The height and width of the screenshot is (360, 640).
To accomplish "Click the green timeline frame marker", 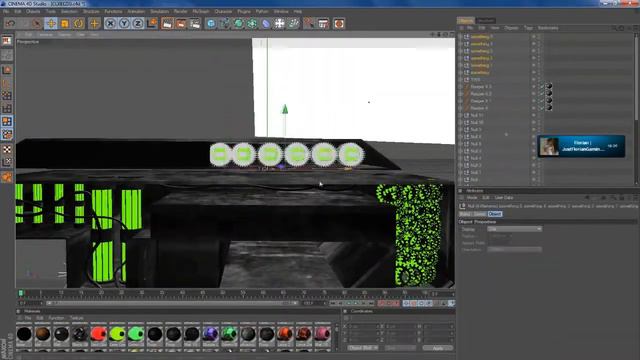I will [x=21, y=293].
